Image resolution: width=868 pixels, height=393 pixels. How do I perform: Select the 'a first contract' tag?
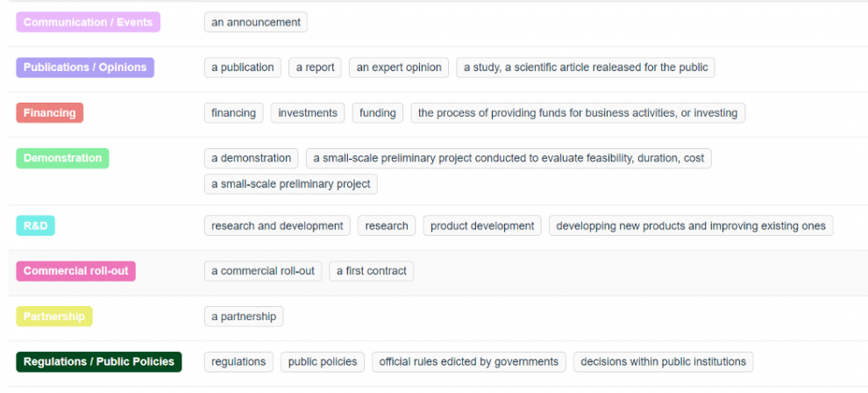[372, 271]
